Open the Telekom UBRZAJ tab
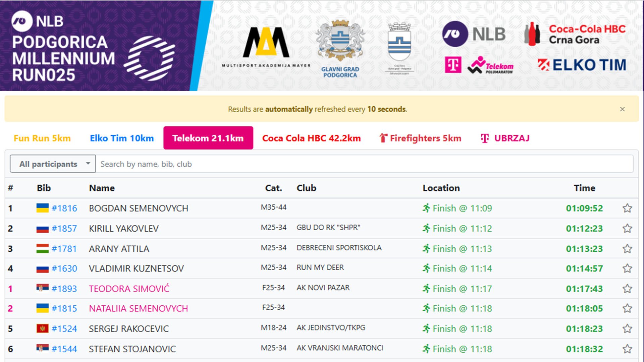644x362 pixels. click(505, 138)
